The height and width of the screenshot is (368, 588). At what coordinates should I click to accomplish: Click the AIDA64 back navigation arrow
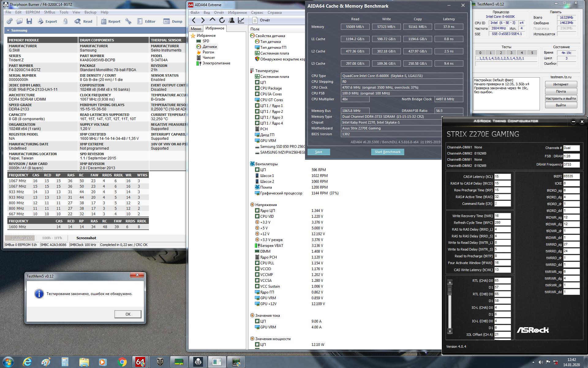(x=194, y=20)
